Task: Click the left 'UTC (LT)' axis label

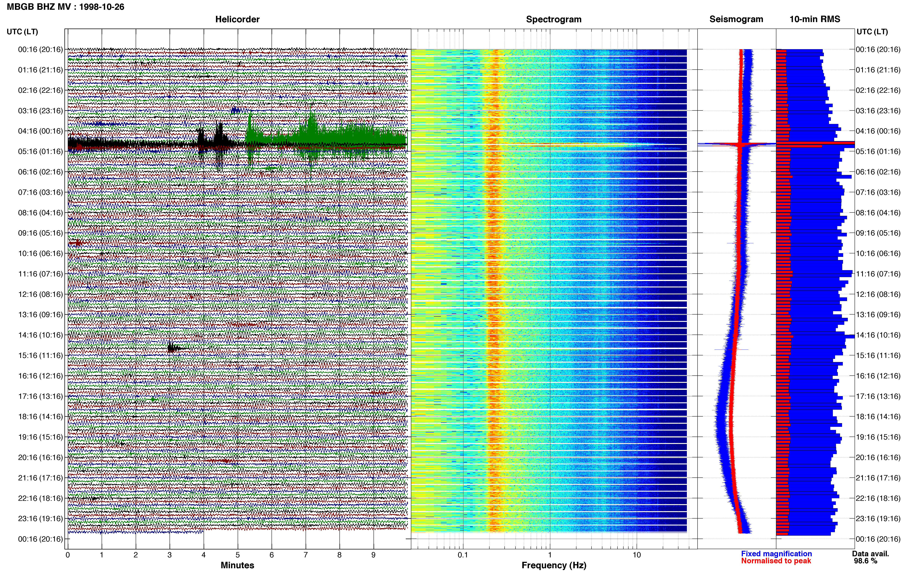Action: (x=22, y=32)
